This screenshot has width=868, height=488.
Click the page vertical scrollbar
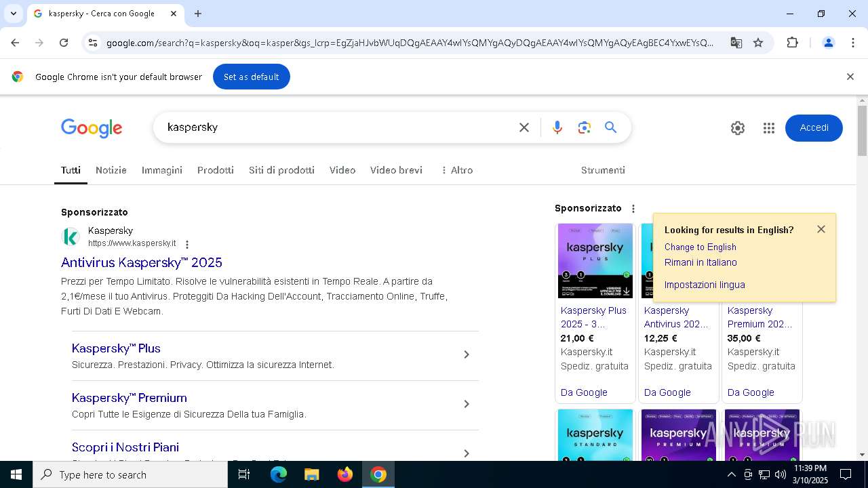pyautogui.click(x=862, y=131)
